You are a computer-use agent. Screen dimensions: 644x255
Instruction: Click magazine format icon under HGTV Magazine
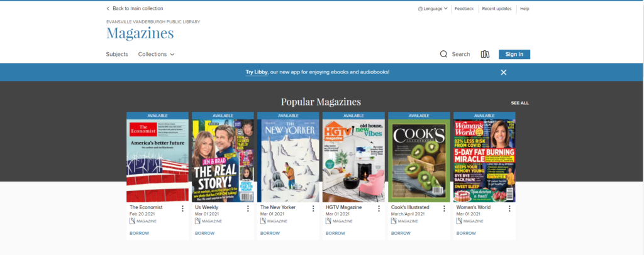pos(328,221)
